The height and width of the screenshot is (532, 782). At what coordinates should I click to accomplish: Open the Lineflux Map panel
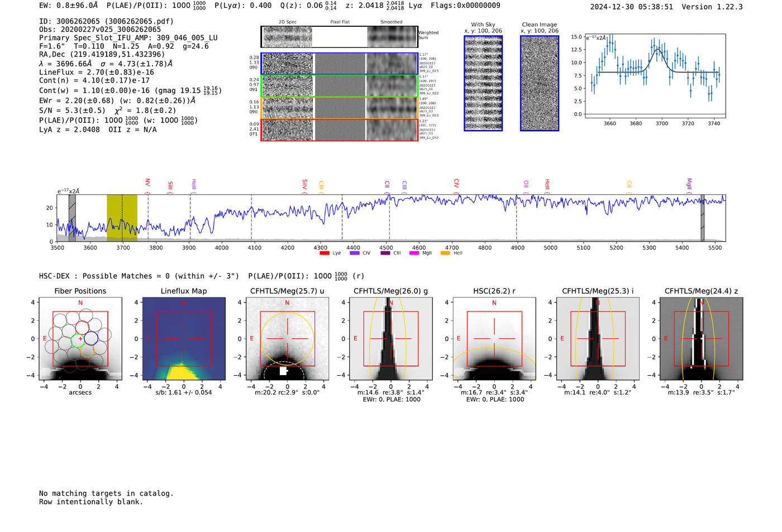coord(184,339)
